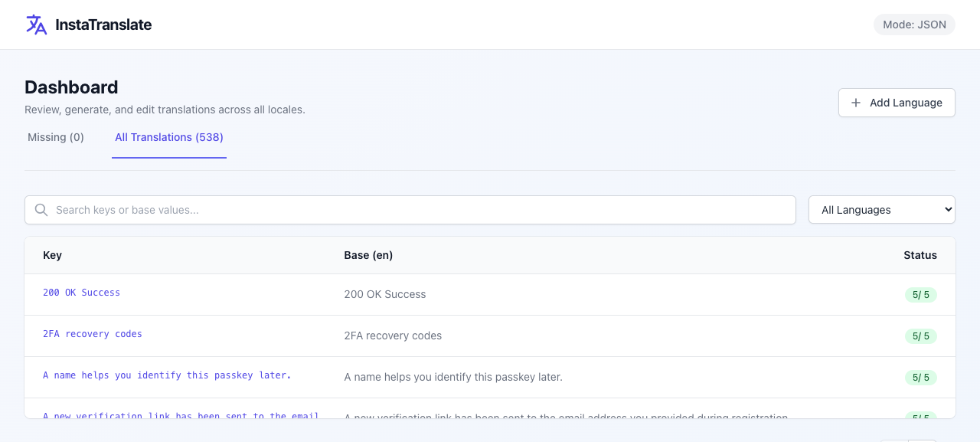
Task: Select the All Translations (538) tab
Action: (x=169, y=137)
